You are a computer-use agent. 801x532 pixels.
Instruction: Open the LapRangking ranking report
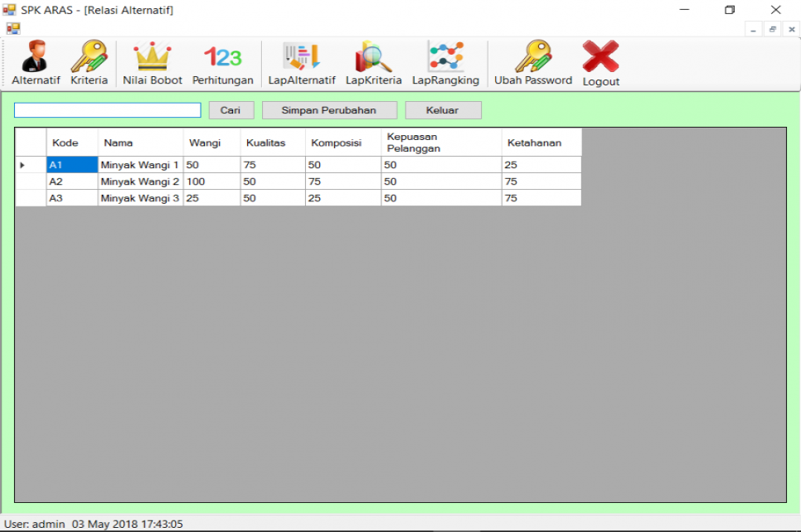[446, 62]
